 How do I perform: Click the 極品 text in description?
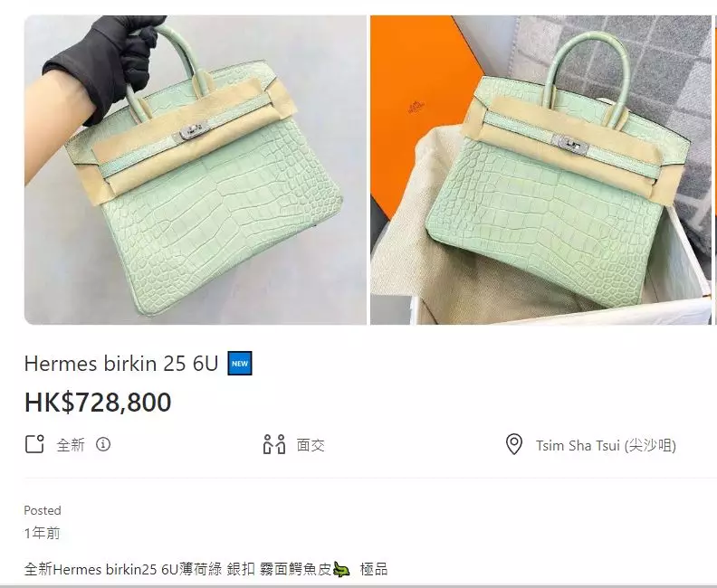tap(374, 569)
